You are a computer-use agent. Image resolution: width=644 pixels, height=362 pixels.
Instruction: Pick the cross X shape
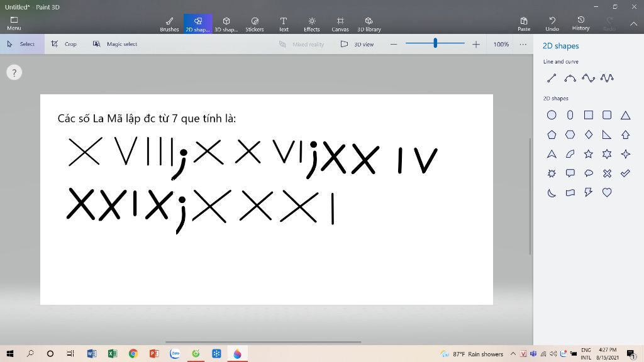607,173
